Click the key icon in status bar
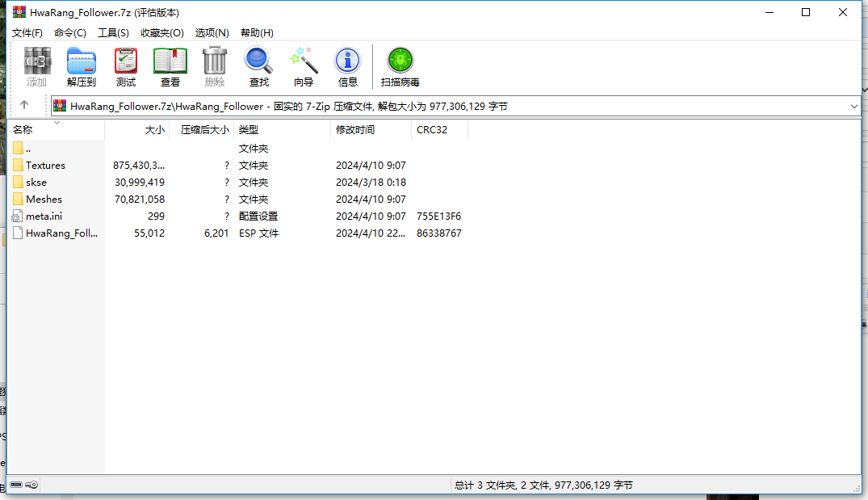Viewport: 868px width, 500px height. (31, 485)
